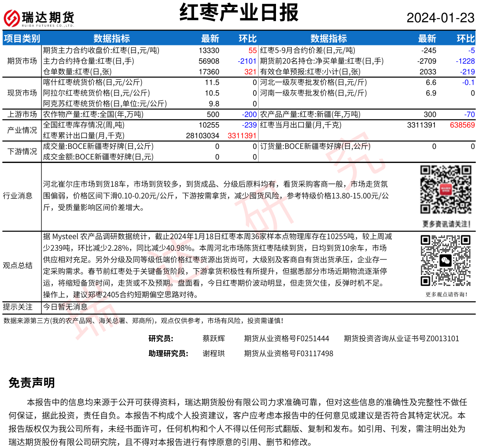Select assistant researcher name 谢程珙

(213, 353)
